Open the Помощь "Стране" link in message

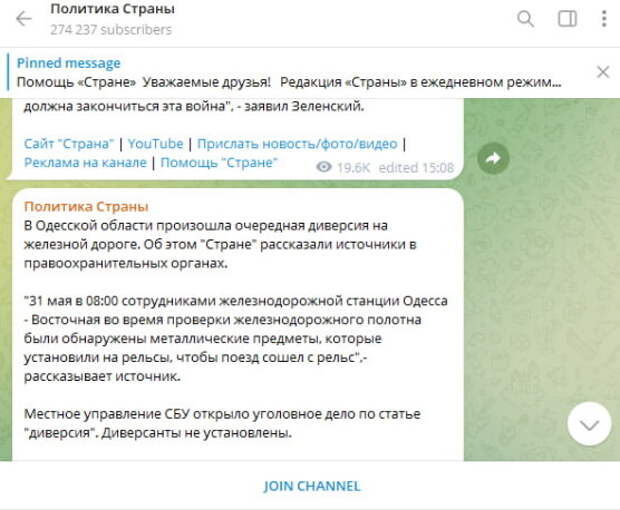coord(219,162)
